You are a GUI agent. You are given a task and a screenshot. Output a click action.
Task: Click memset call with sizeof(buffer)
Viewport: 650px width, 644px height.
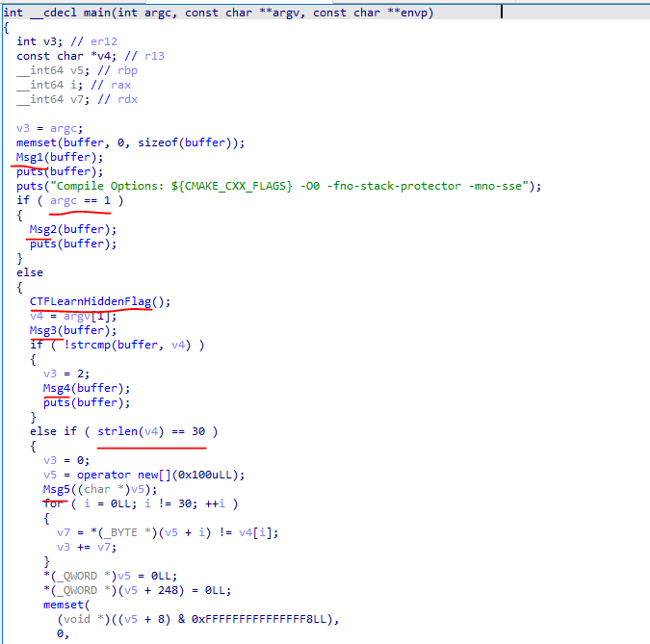pyautogui.click(x=131, y=143)
